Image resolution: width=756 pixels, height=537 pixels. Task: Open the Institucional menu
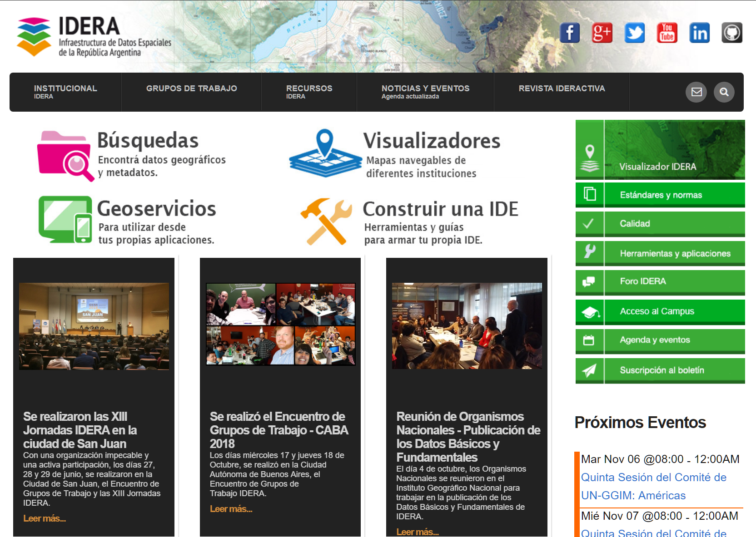pos(65,92)
